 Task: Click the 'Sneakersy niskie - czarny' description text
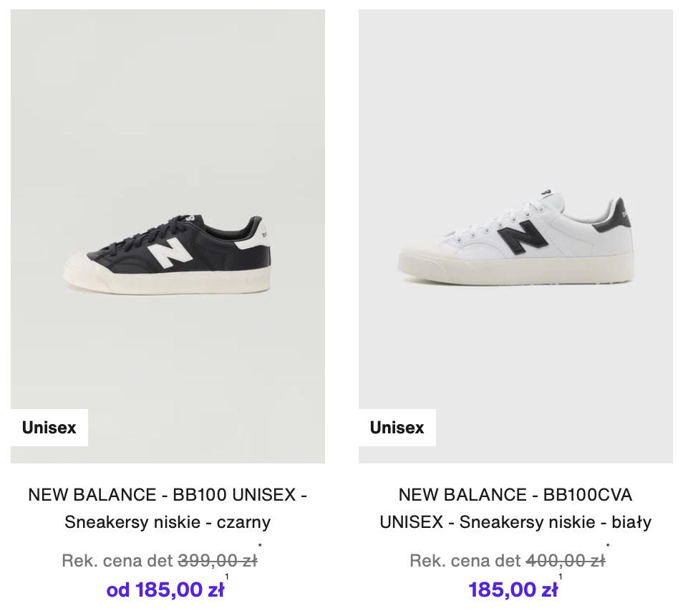168,522
